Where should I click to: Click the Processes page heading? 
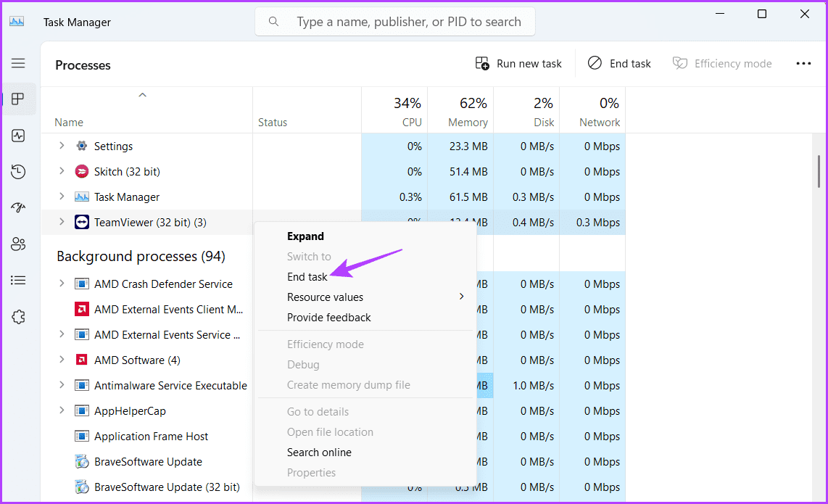coord(83,65)
